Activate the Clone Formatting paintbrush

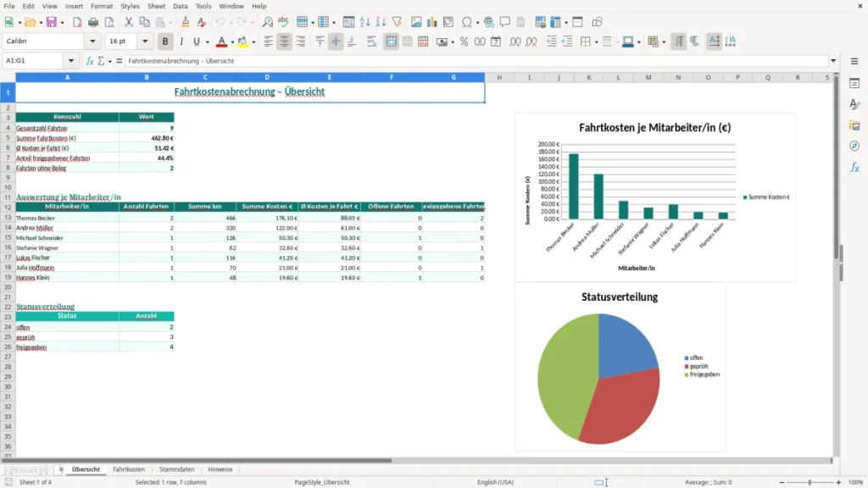tap(186, 22)
